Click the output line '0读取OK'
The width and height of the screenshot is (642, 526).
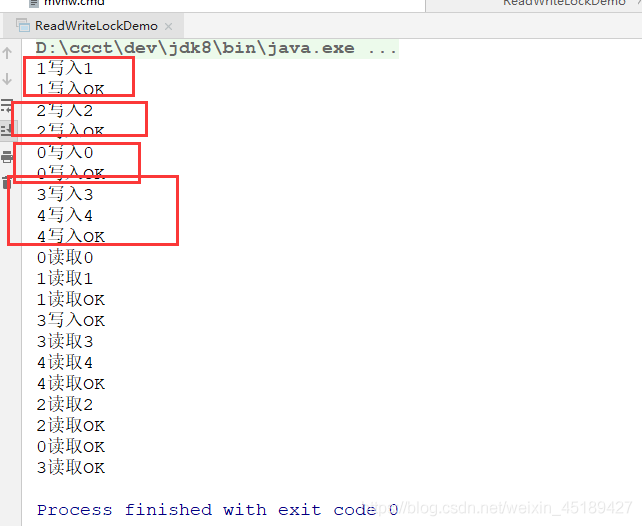pos(70,447)
